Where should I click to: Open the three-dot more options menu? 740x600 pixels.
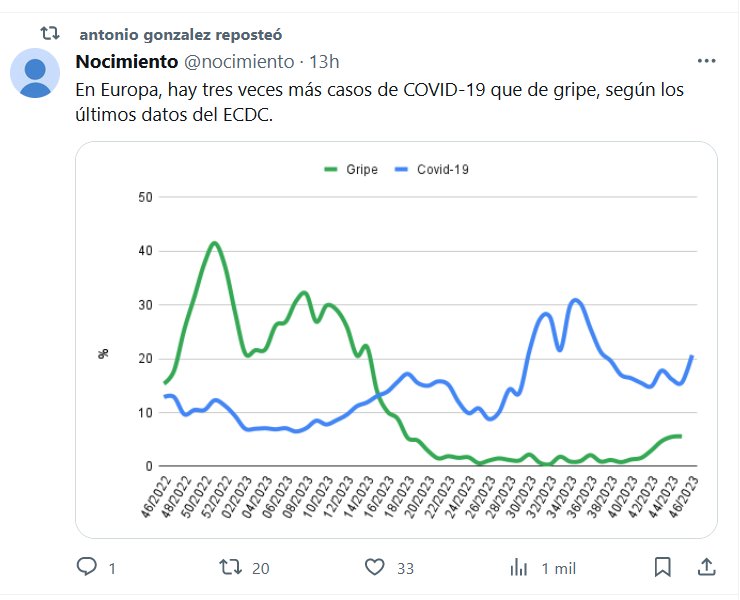point(706,61)
